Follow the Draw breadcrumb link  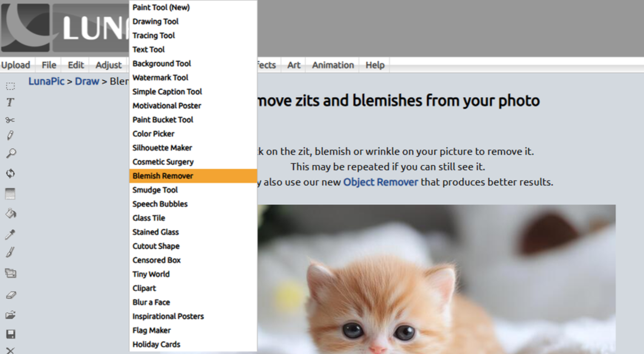[87, 81]
